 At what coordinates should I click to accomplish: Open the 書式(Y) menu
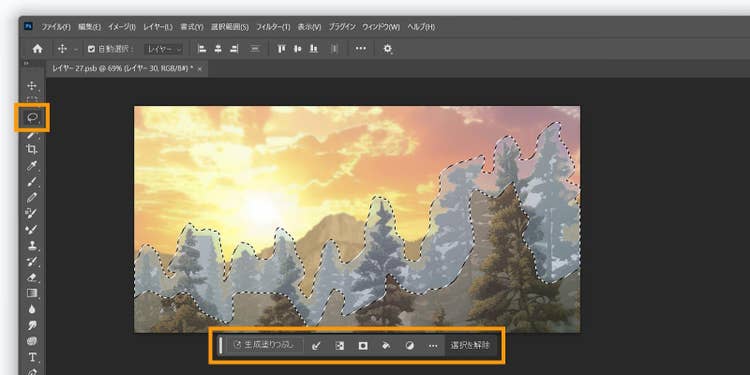point(192,27)
